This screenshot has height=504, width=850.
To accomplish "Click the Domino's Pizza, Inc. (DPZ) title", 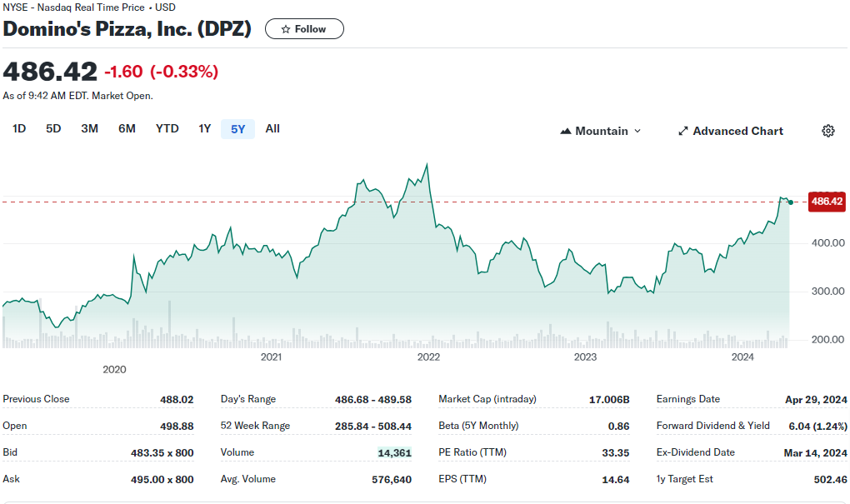I will pos(127,28).
